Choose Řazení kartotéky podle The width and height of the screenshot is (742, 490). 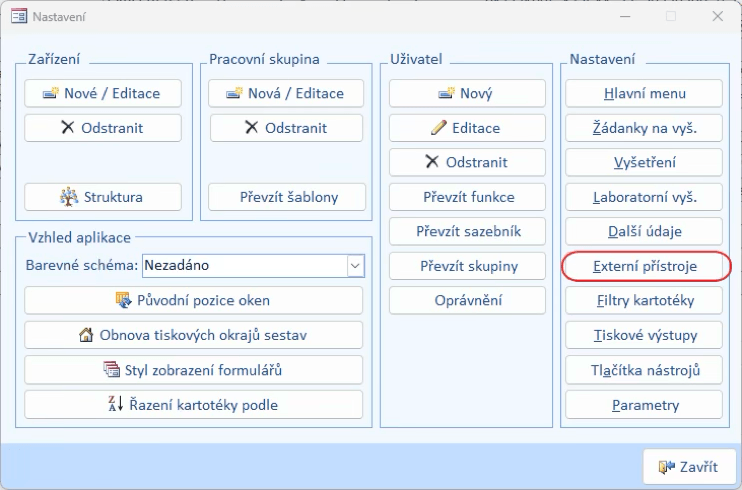(193, 405)
